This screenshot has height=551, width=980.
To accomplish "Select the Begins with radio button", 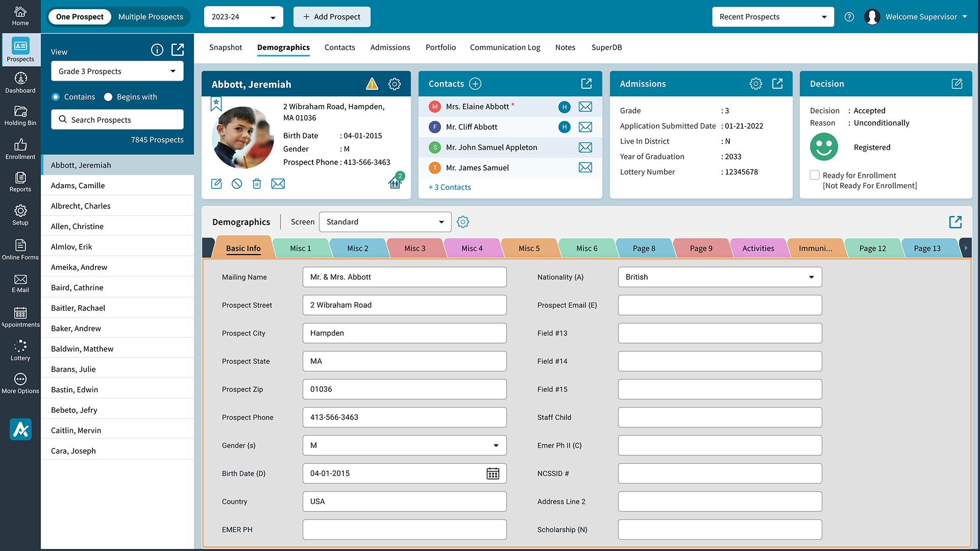I will click(x=108, y=97).
